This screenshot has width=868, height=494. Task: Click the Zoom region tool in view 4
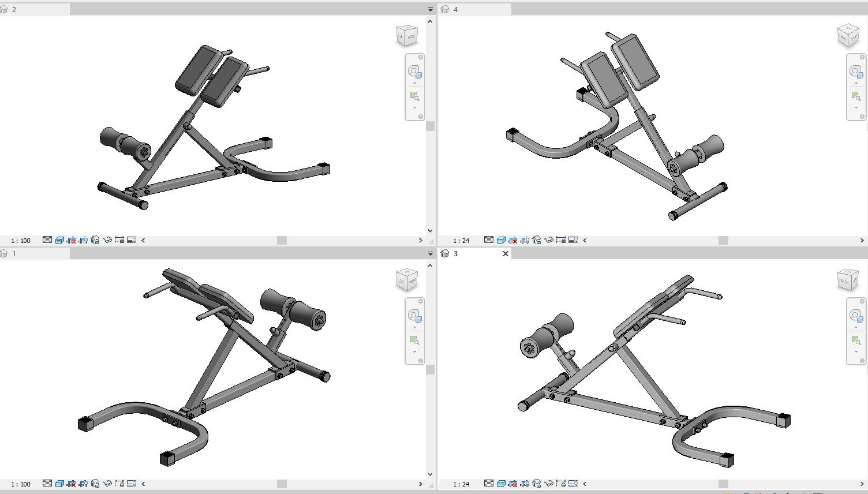(x=856, y=96)
